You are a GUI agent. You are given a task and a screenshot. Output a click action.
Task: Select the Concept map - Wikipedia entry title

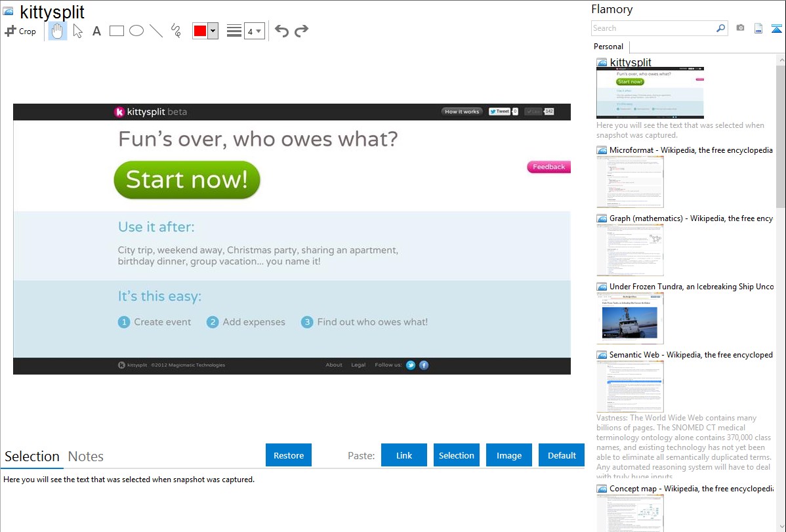click(x=692, y=488)
